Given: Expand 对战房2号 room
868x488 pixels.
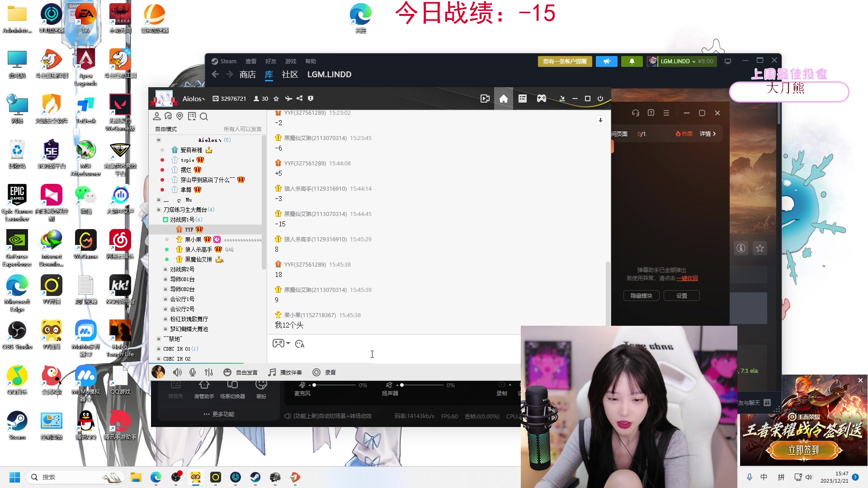Looking at the screenshot, I should (165, 269).
